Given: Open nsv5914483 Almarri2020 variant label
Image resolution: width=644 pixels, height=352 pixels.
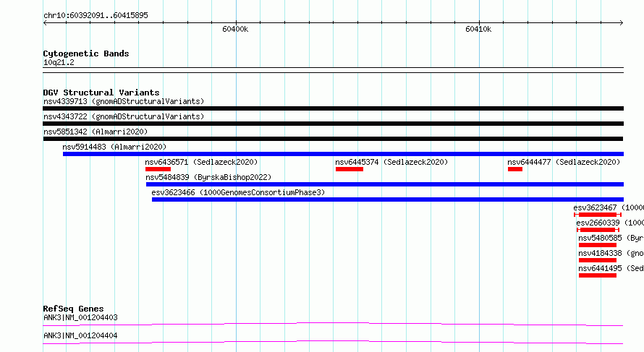Looking at the screenshot, I should click(114, 147).
